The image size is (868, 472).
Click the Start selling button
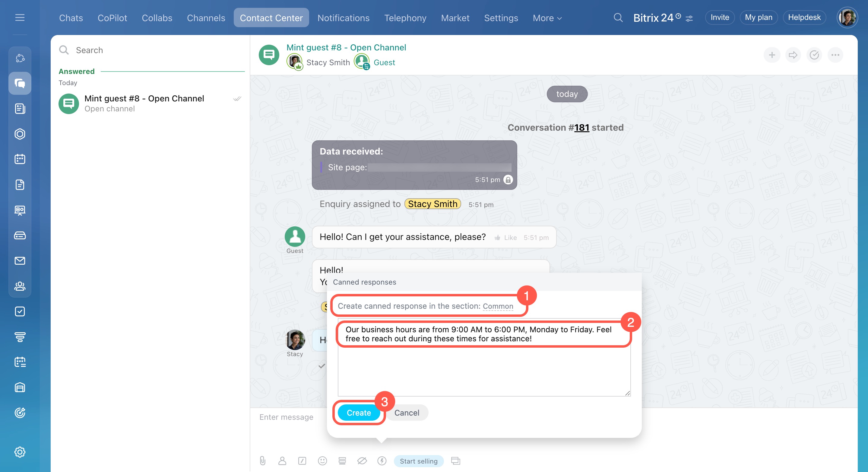point(418,461)
